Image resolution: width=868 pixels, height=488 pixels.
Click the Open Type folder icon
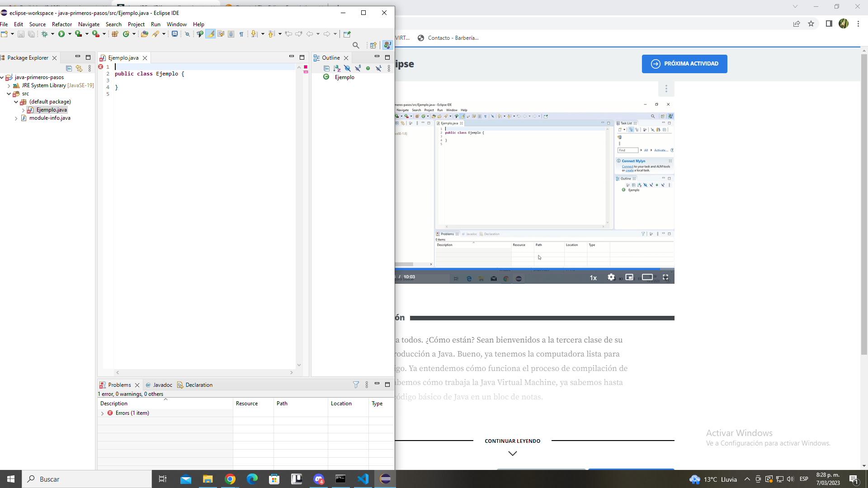(144, 34)
